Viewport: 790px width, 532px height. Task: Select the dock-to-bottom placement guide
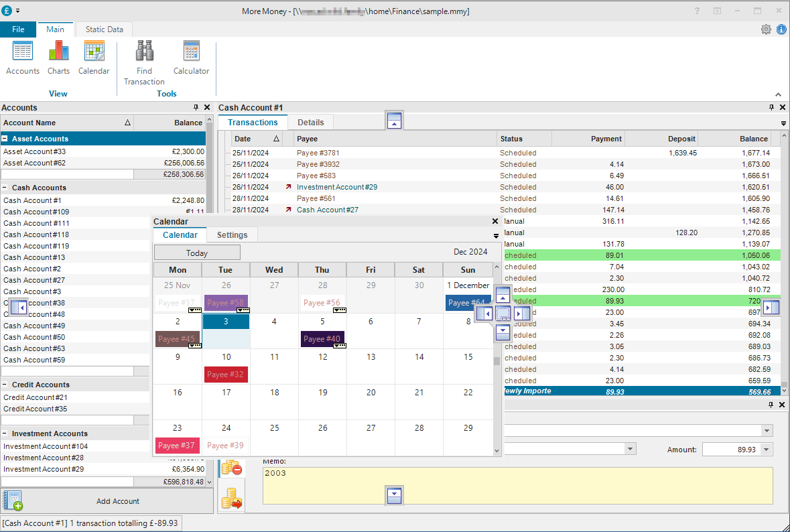(503, 332)
